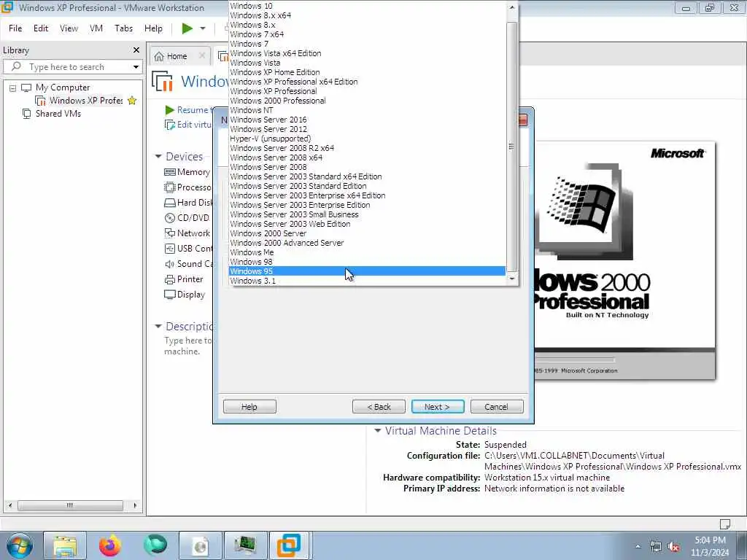The image size is (747, 560).
Task: Open the VM menu
Action: point(96,28)
